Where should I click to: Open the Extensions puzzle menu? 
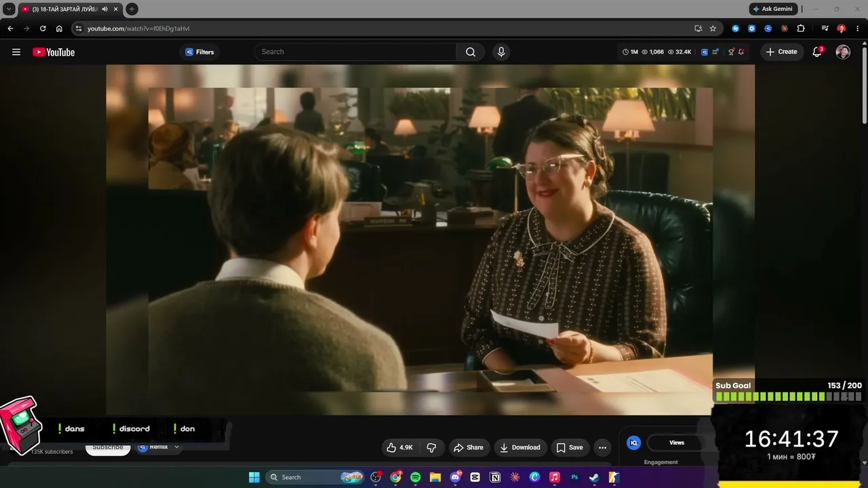[x=801, y=28]
